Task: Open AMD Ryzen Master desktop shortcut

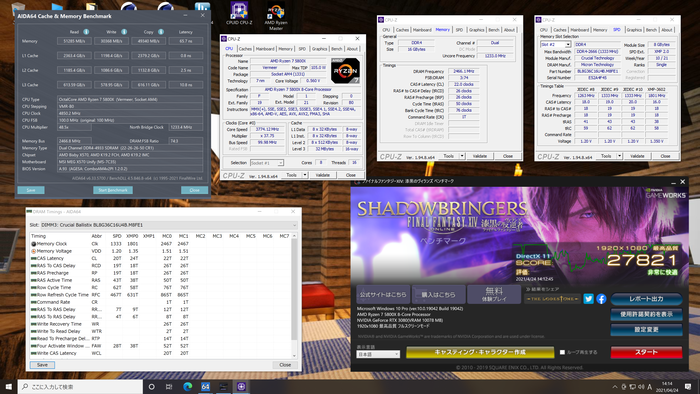Action: [275, 17]
